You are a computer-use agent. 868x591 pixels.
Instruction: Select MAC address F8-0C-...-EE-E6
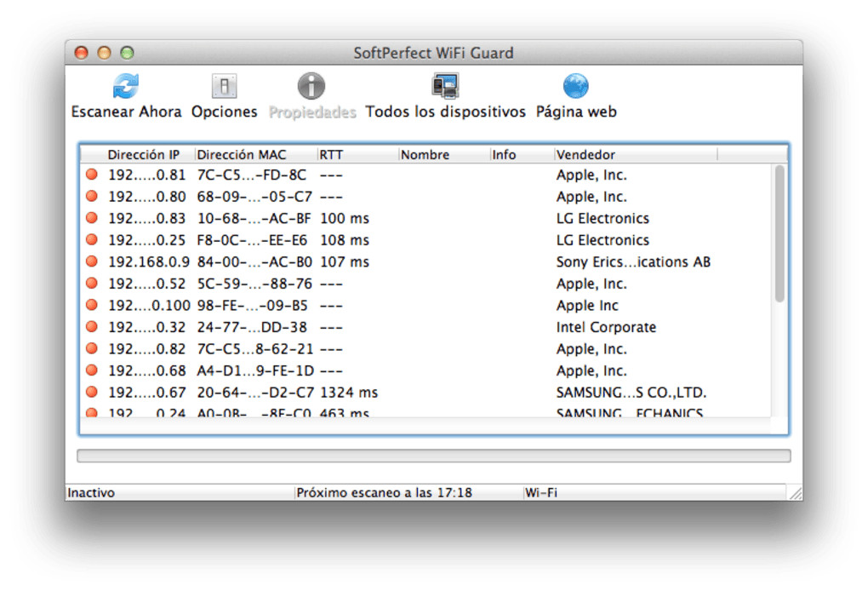coord(252,240)
